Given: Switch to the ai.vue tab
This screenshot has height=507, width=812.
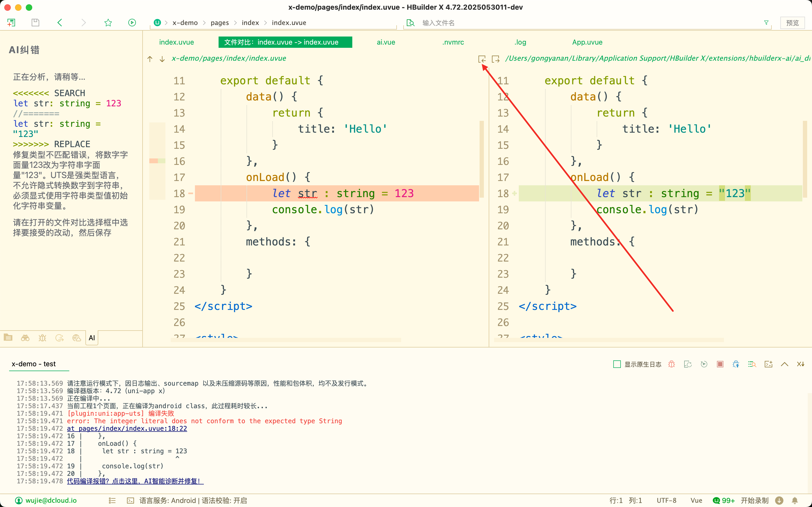Looking at the screenshot, I should (386, 42).
